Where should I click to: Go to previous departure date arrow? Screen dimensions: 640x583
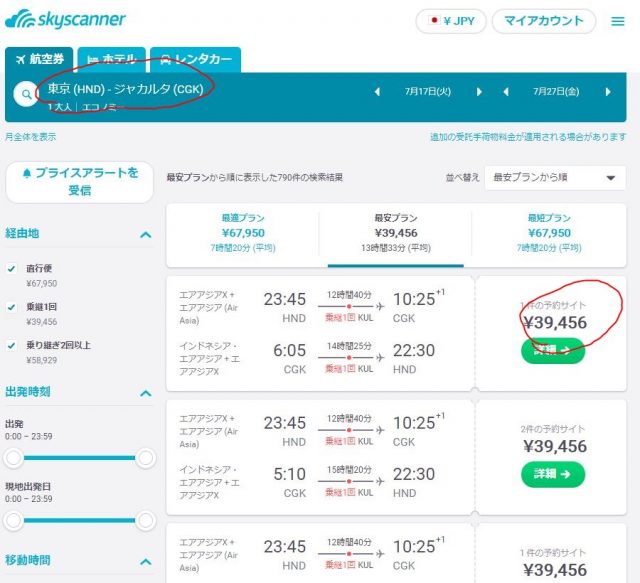coord(378,92)
